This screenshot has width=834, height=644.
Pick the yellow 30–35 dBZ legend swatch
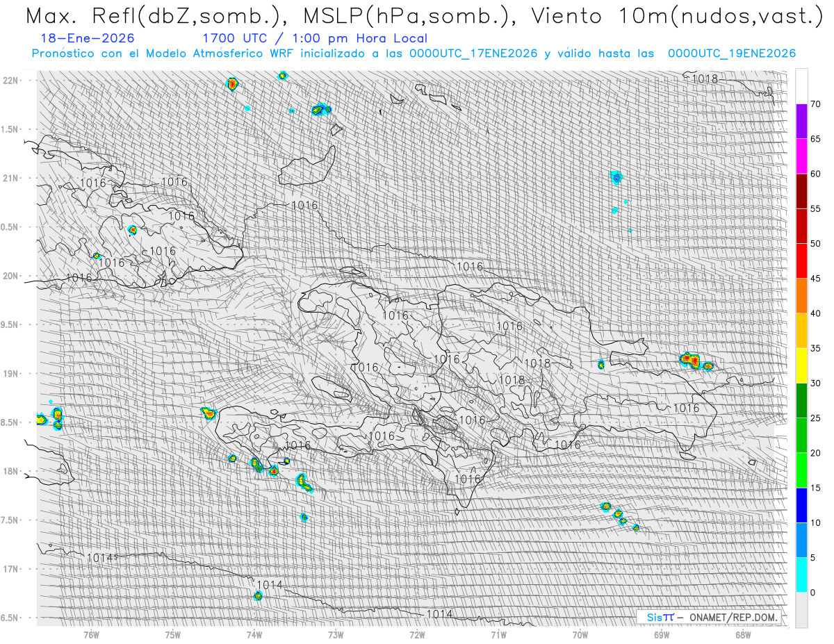click(801, 365)
